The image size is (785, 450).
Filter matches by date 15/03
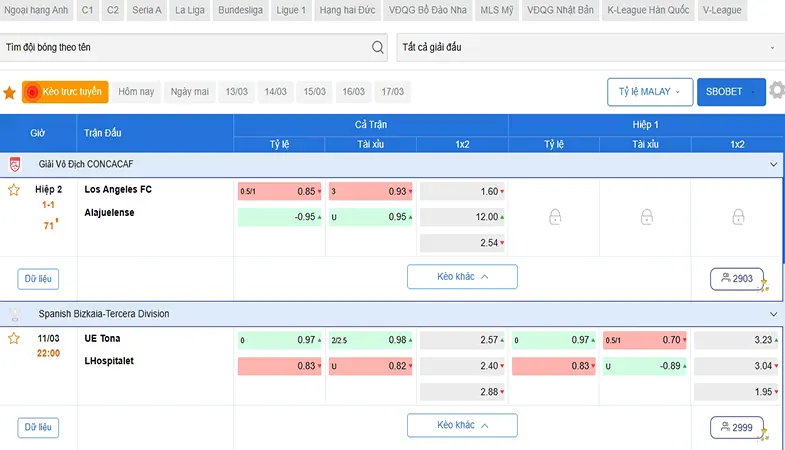point(314,92)
